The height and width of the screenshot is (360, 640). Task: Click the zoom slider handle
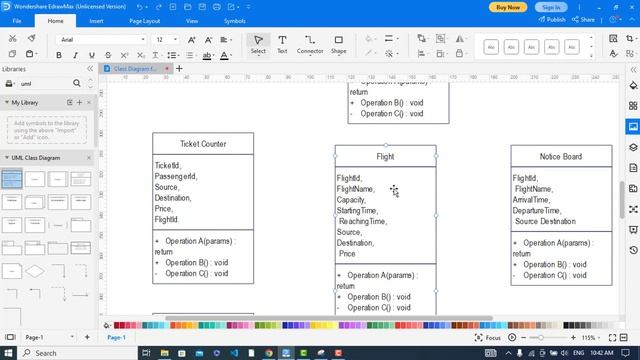540,338
